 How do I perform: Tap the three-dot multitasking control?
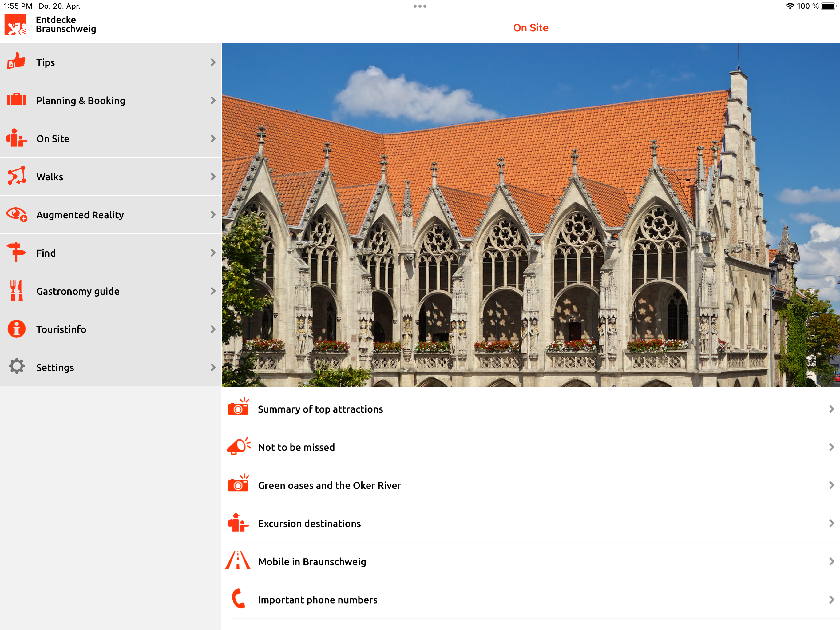[420, 6]
